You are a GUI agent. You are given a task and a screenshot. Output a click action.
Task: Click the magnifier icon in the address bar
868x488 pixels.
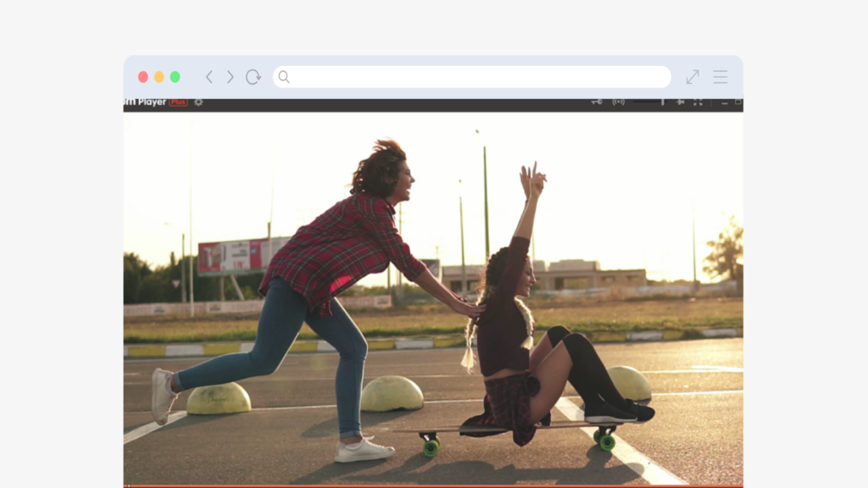(284, 77)
